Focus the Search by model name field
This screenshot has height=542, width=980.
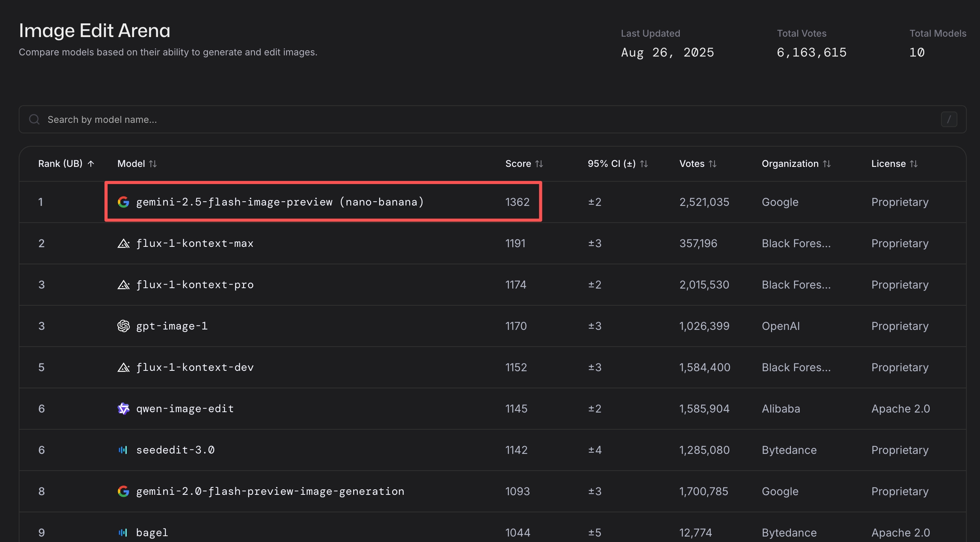tap(493, 119)
